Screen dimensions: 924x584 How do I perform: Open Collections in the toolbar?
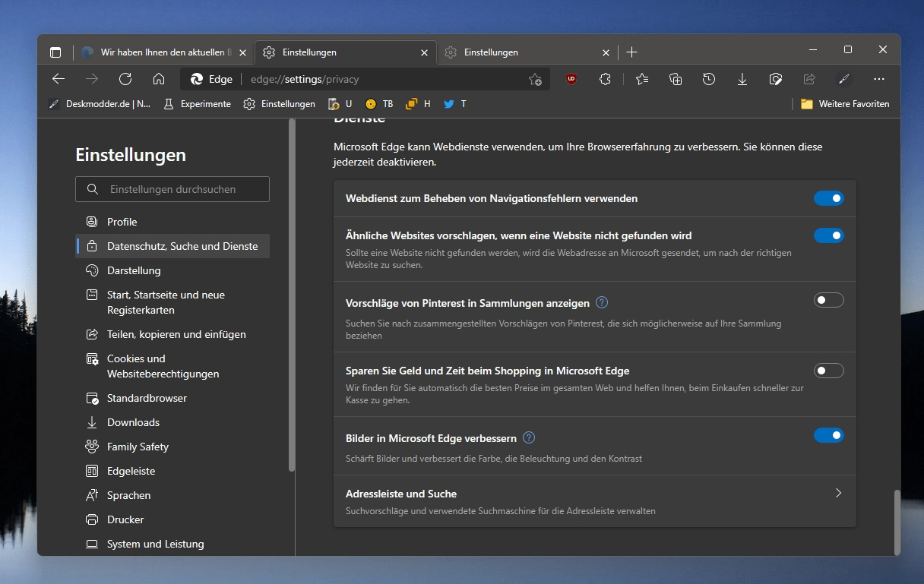click(x=676, y=79)
